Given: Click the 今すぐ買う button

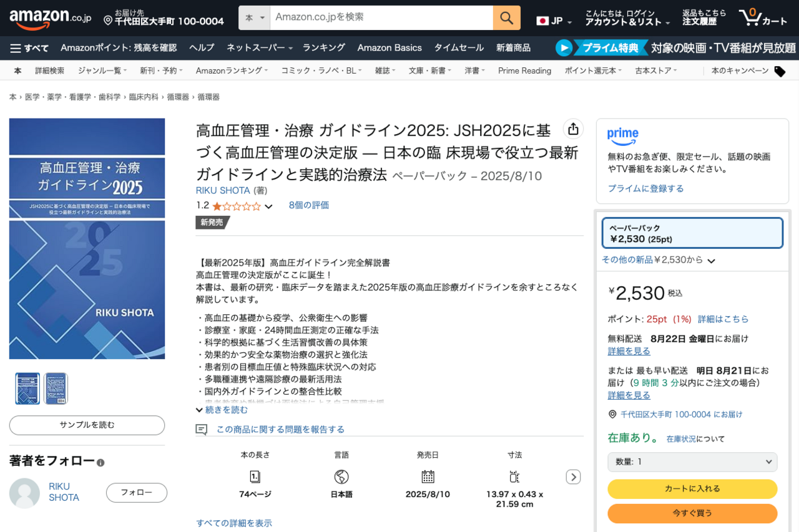Looking at the screenshot, I should tap(692, 513).
